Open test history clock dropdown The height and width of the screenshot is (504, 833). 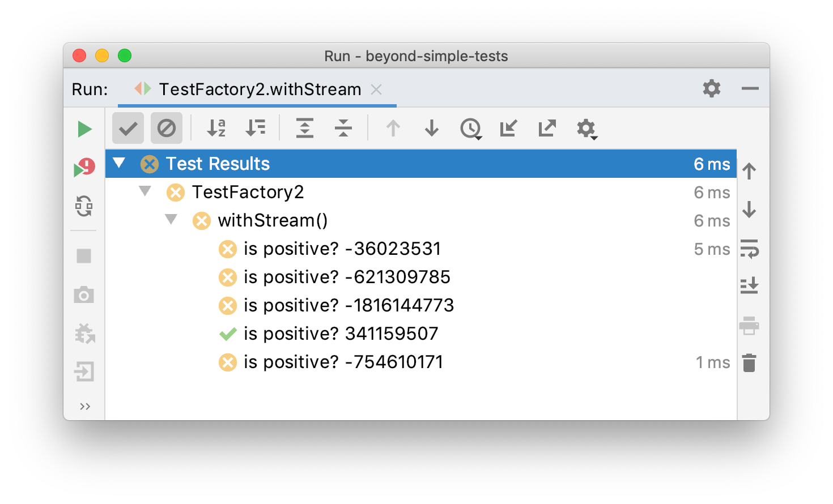click(471, 129)
